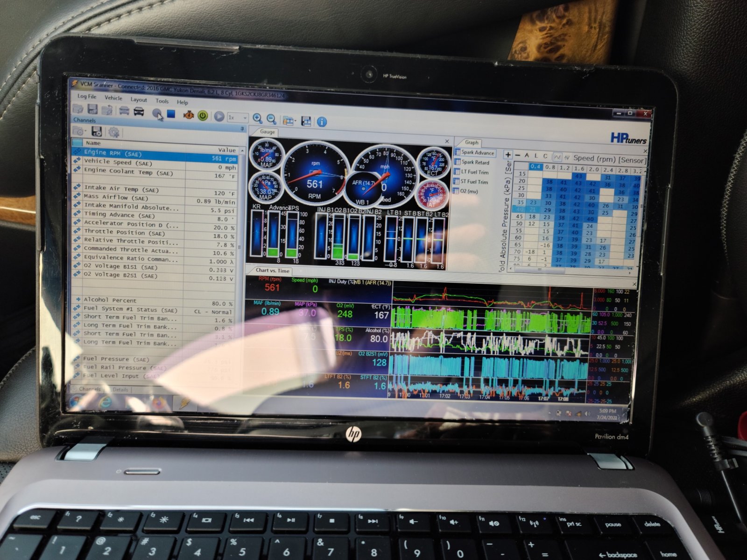This screenshot has width=747, height=560.
Task: Zoom in on the chart with the magnifier plus
Action: 257,119
